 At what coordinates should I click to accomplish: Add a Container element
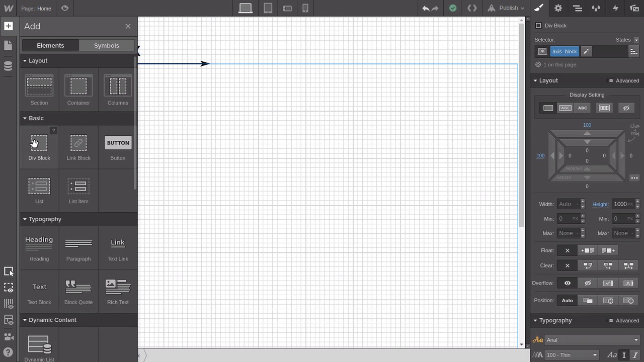click(x=78, y=90)
